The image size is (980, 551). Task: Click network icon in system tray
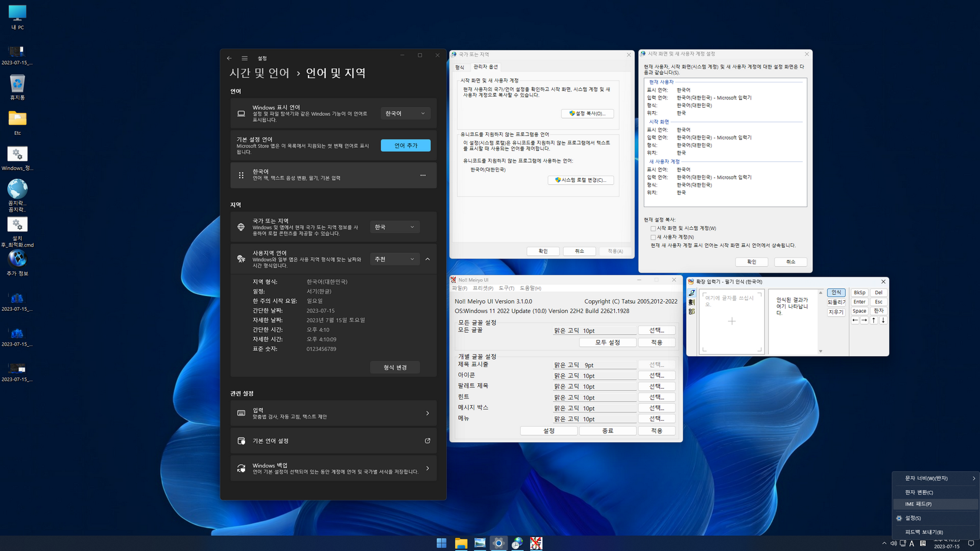click(x=903, y=543)
